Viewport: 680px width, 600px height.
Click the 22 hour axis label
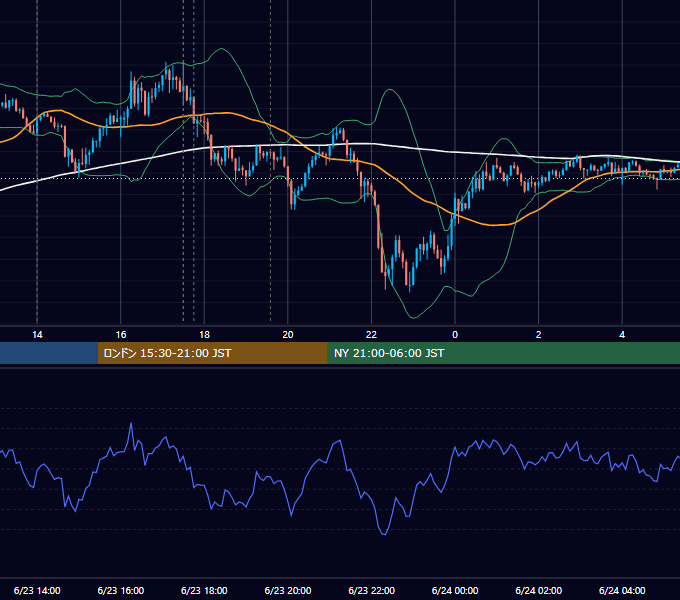(371, 335)
